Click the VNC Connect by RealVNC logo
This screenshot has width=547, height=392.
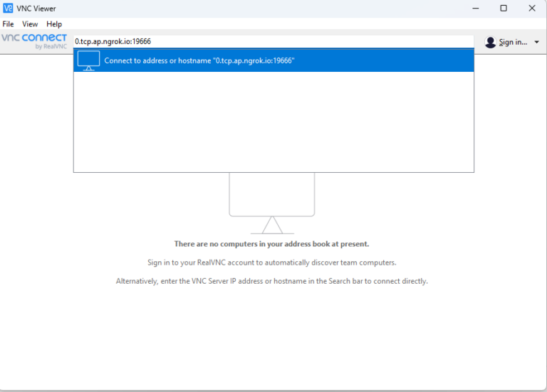[x=34, y=41]
